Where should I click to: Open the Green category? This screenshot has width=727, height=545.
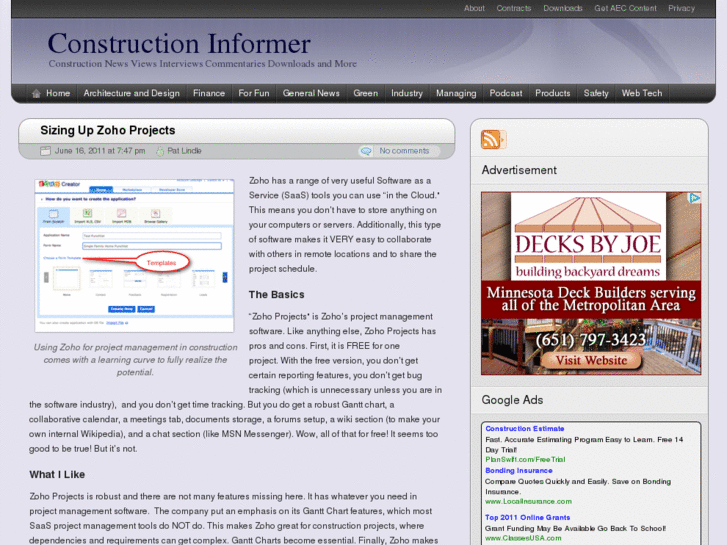[x=365, y=93]
